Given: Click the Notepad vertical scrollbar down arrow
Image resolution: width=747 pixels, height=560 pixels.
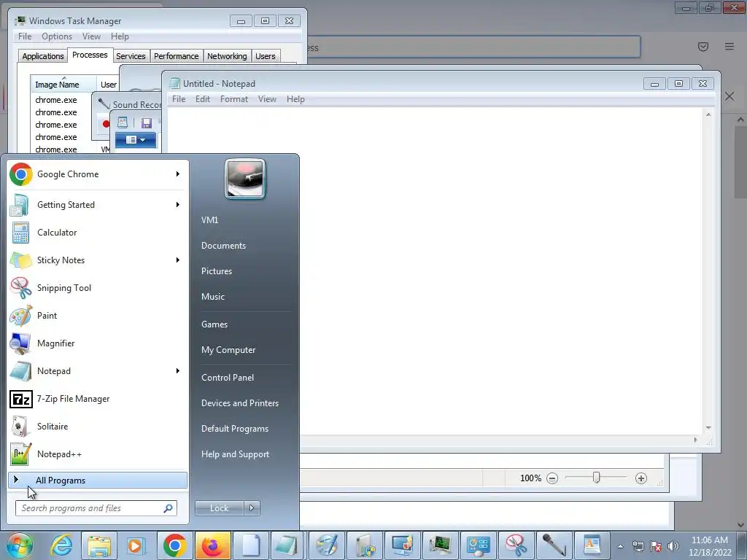Looking at the screenshot, I should (x=708, y=427).
